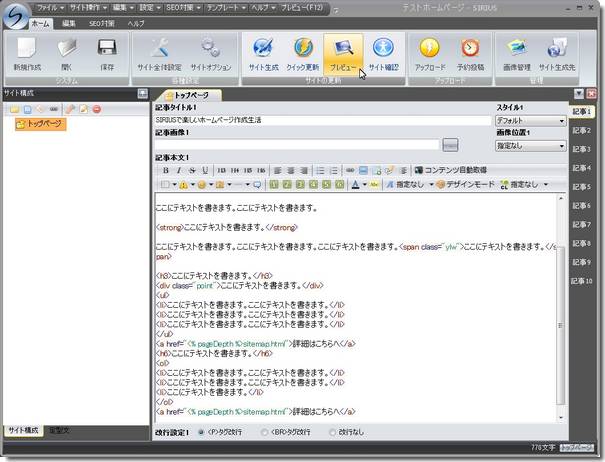Select 記事2 side tab
Screen dimensions: 605x462
tap(581, 130)
